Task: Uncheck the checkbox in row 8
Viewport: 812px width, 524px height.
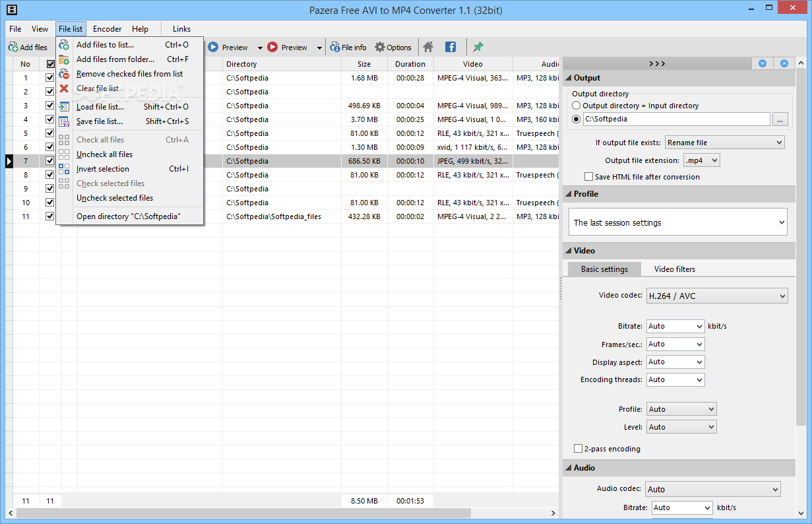Action: tap(50, 175)
